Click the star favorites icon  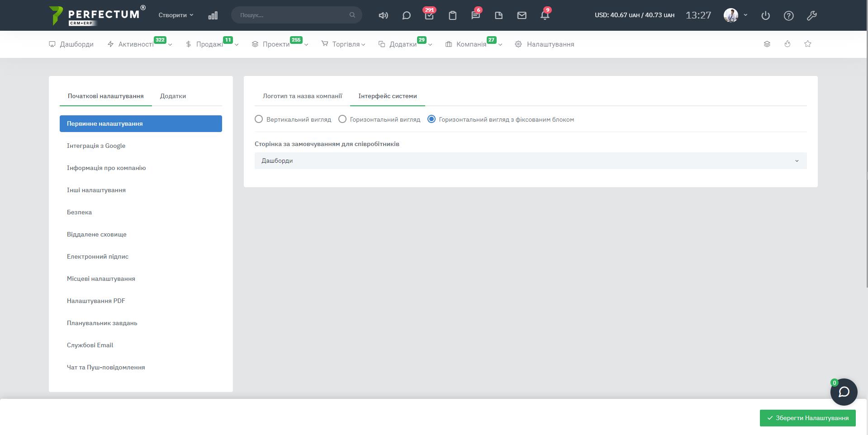(807, 44)
